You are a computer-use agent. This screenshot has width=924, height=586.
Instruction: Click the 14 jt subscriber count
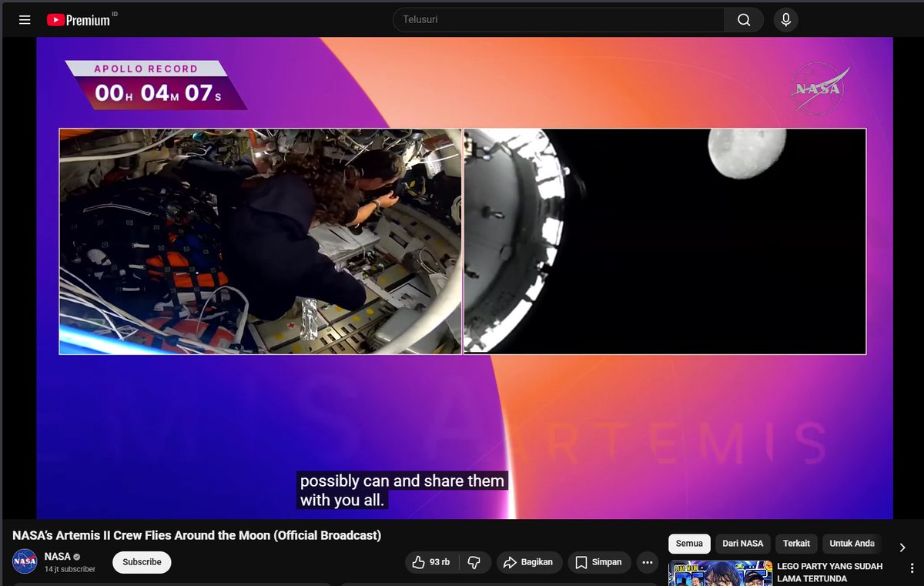pyautogui.click(x=70, y=569)
